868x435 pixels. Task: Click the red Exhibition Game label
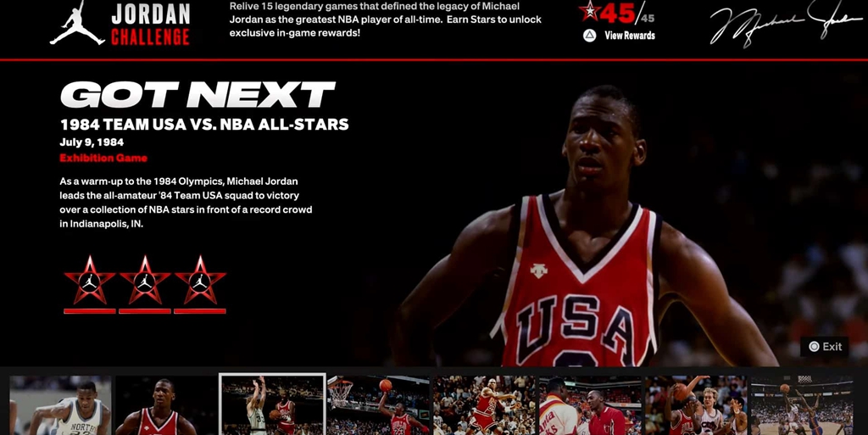(x=103, y=159)
